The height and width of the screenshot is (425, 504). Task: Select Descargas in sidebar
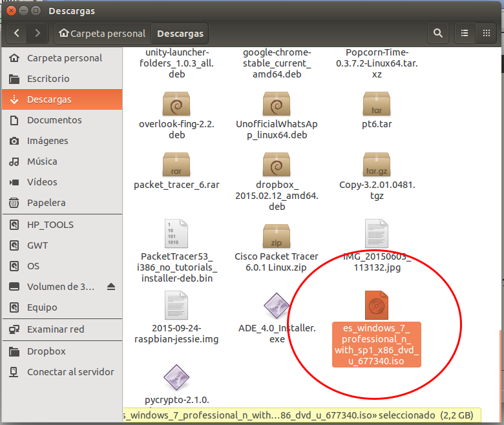[x=62, y=99]
